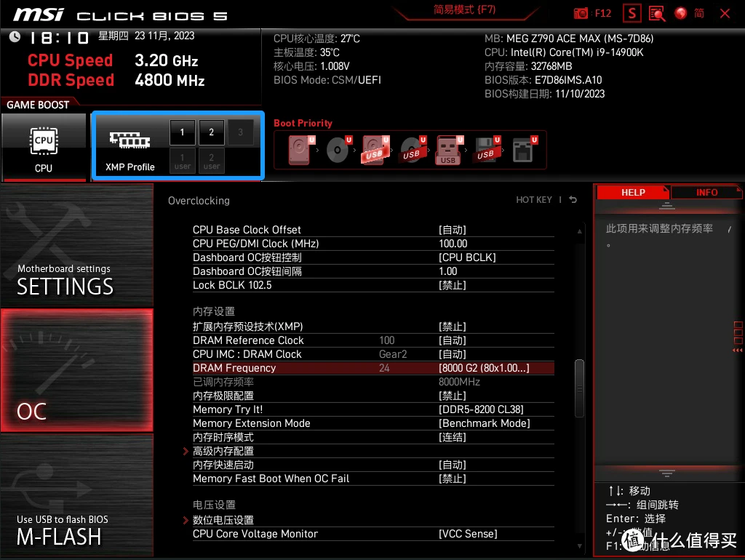Click the globe language icon
This screenshot has height=560, width=745.
[680, 13]
